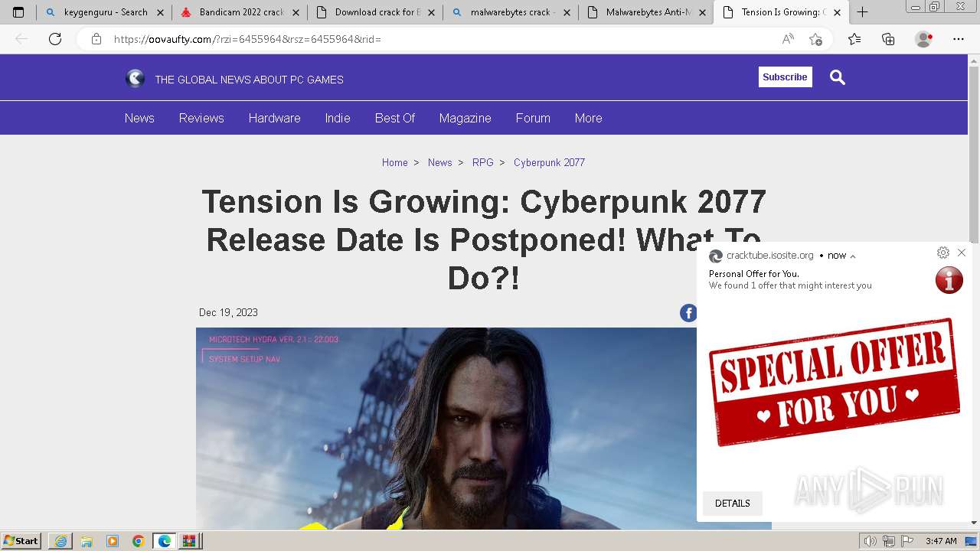Click the Home breadcrumb link
Screen dimensions: 980x551
[x=394, y=162]
